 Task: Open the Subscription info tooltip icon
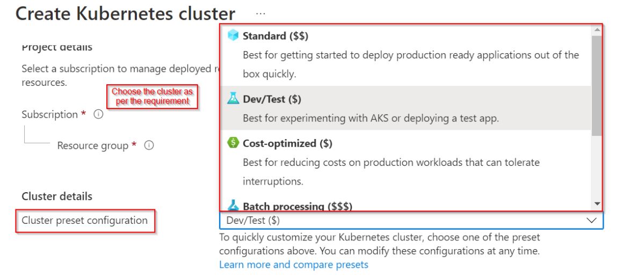click(98, 114)
